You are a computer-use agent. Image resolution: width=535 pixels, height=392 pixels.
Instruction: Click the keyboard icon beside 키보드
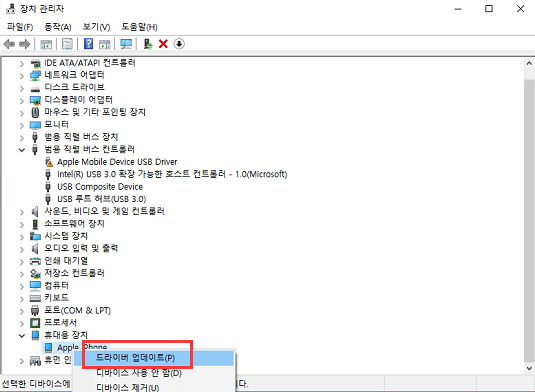[x=35, y=299]
